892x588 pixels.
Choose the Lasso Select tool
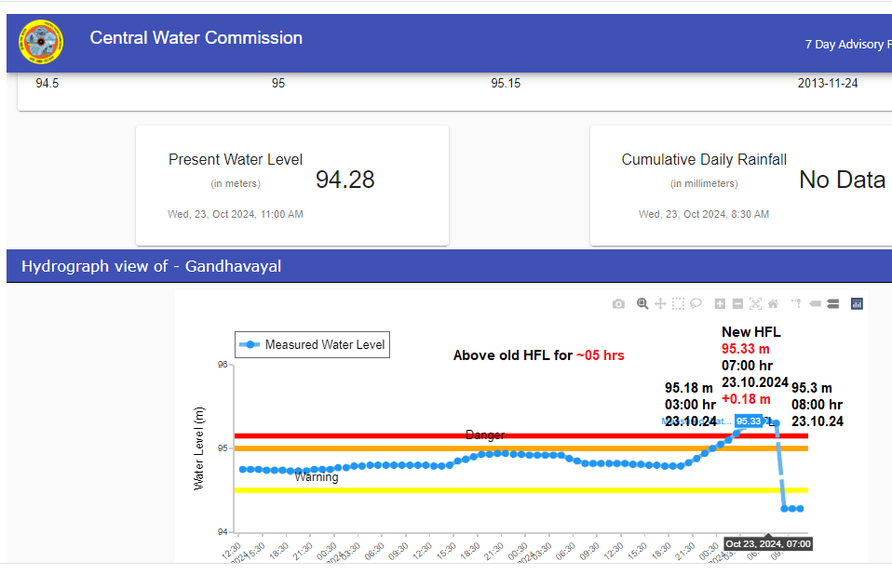click(x=696, y=303)
